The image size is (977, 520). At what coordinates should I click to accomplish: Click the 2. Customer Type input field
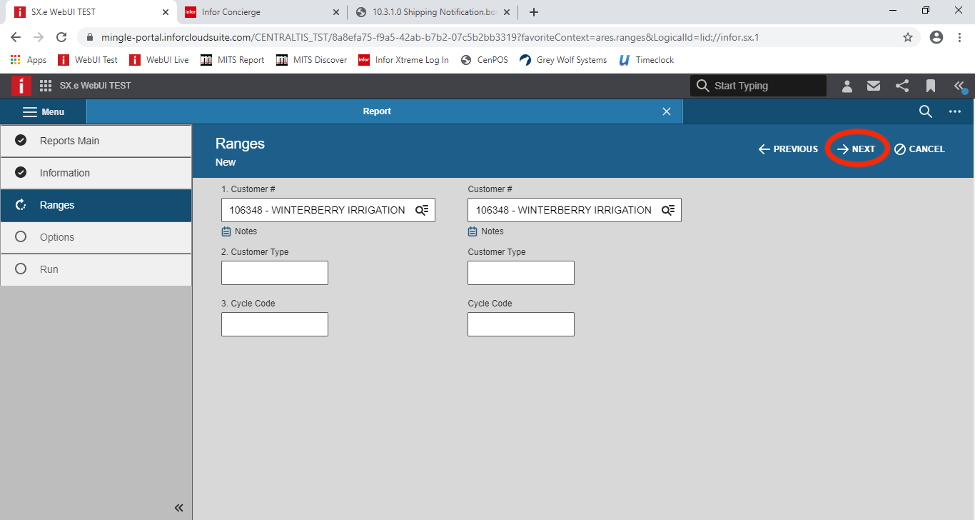[x=274, y=273]
